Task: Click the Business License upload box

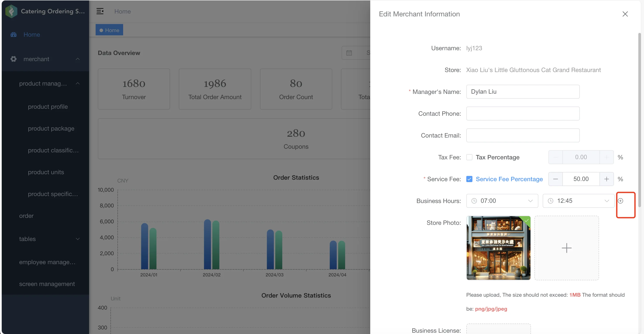Action: tap(499, 329)
